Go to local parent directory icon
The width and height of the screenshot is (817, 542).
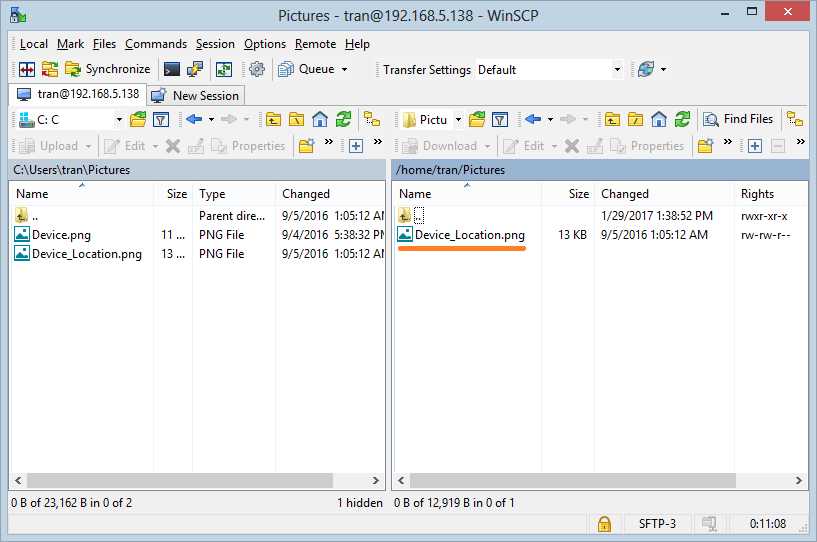(274, 120)
